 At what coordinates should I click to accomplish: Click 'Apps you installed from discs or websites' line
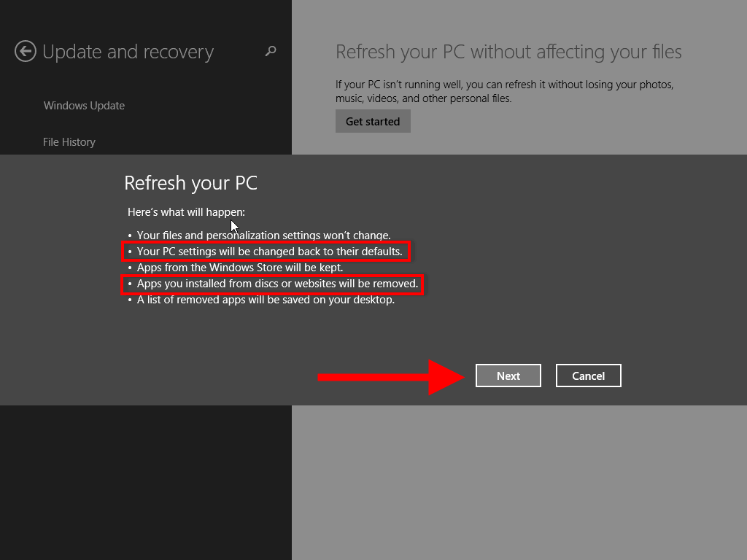277,284
